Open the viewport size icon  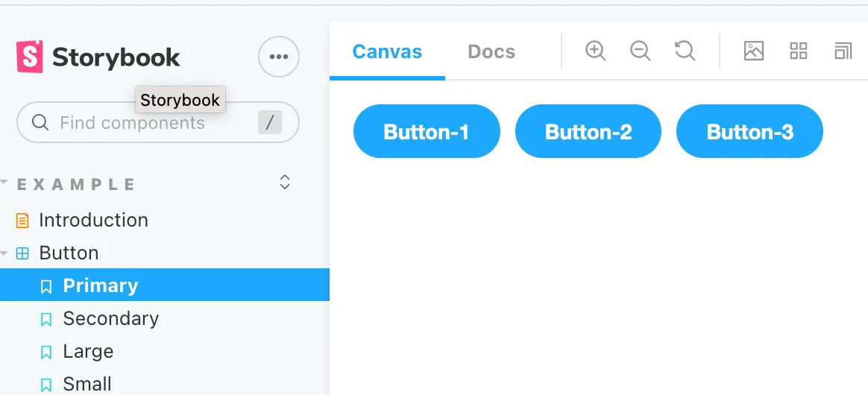[x=843, y=51]
